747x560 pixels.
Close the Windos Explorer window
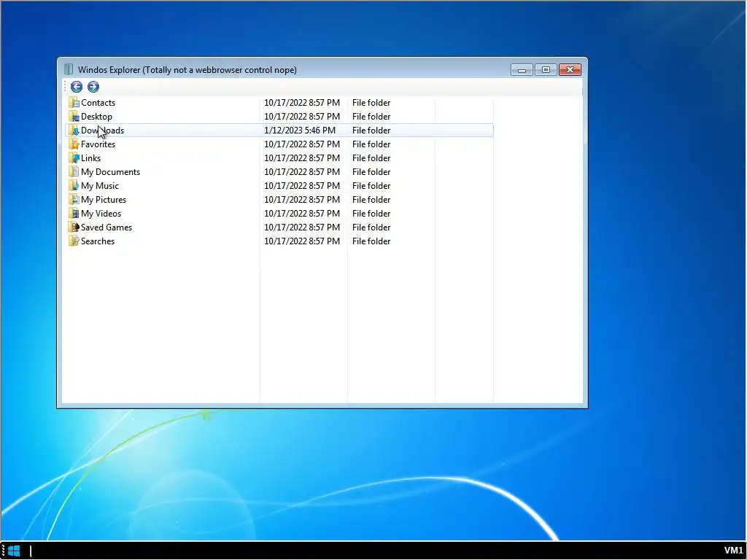[570, 70]
